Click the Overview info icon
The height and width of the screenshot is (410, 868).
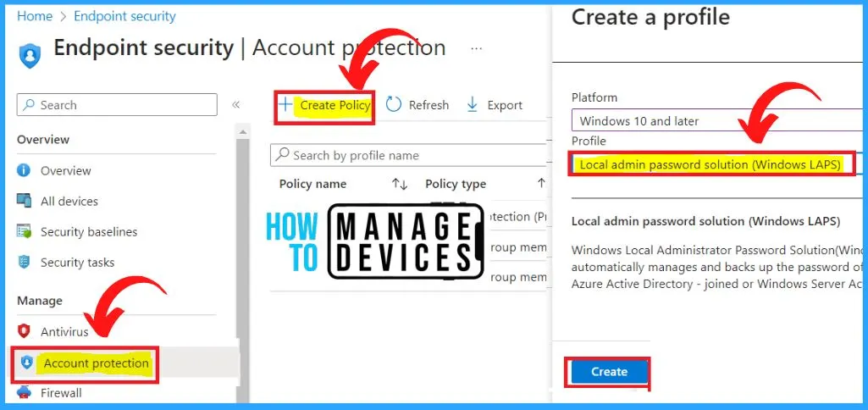click(24, 170)
